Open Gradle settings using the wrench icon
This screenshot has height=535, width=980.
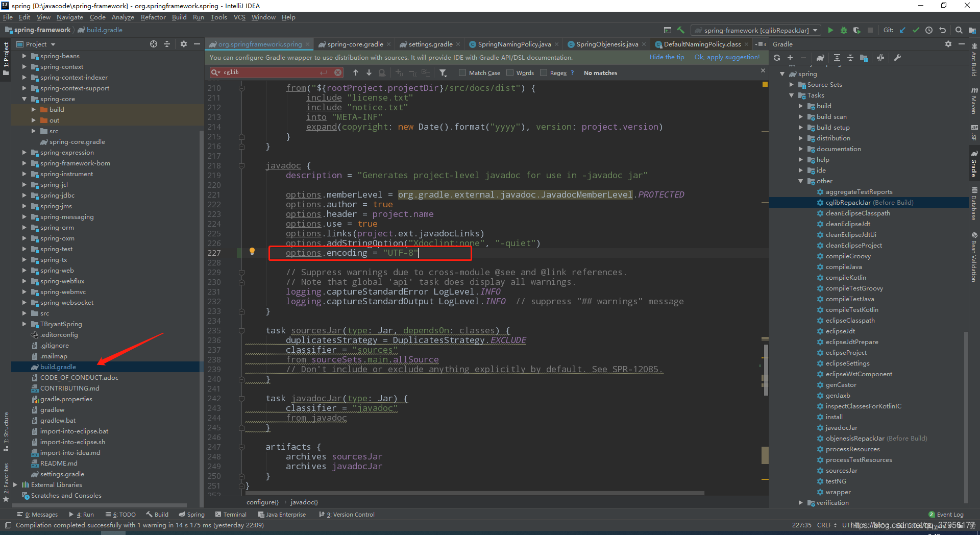pos(897,58)
